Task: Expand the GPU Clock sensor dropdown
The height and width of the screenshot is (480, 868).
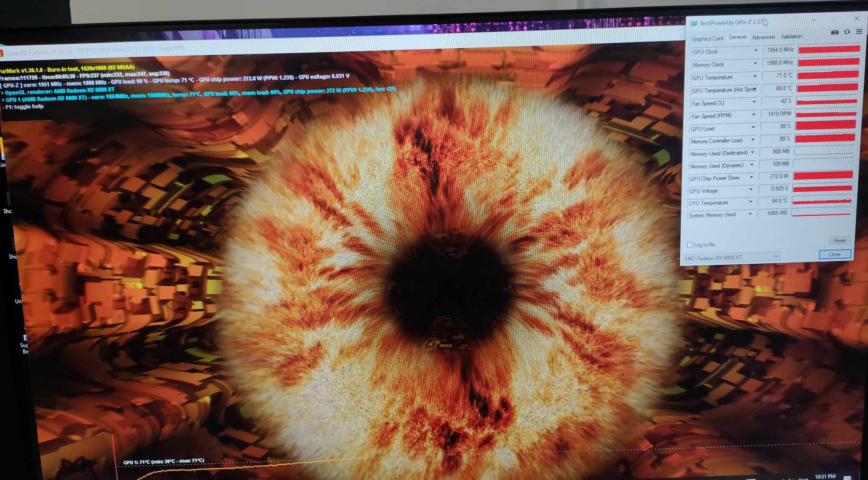Action: (x=755, y=51)
